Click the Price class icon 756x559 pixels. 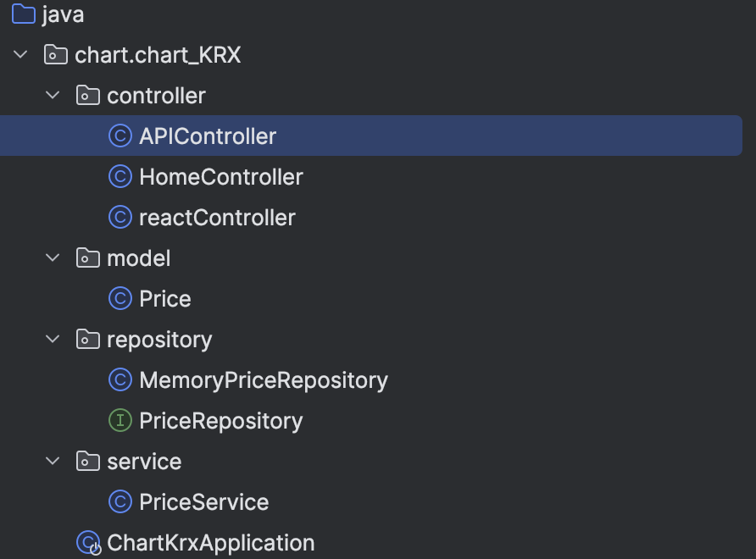click(x=120, y=299)
